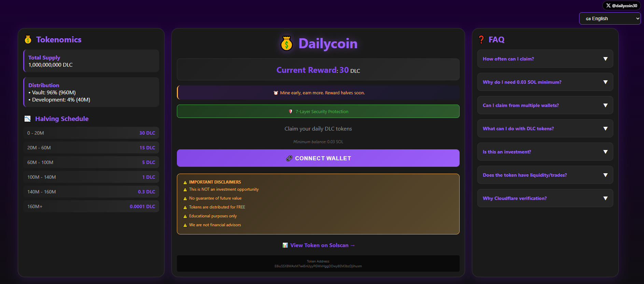Expand the 'How often can I claim?' FAQ entry
Viewport: 644px width, 284px height.
coord(545,58)
